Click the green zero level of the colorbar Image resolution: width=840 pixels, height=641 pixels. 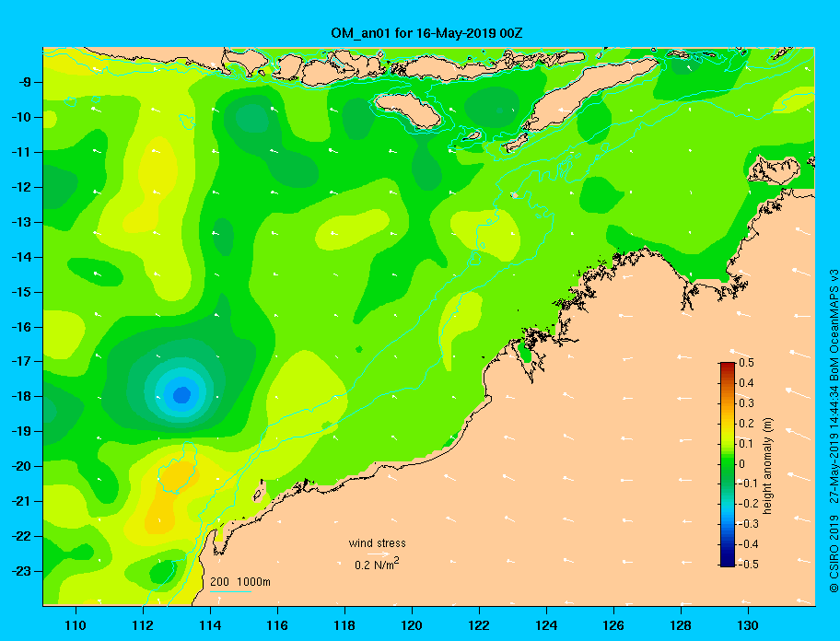click(728, 464)
